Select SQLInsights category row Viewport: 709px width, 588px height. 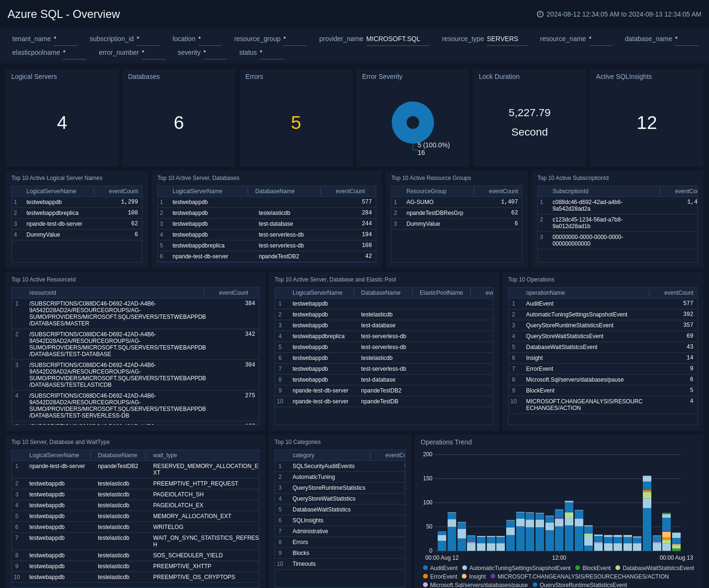pos(340,520)
